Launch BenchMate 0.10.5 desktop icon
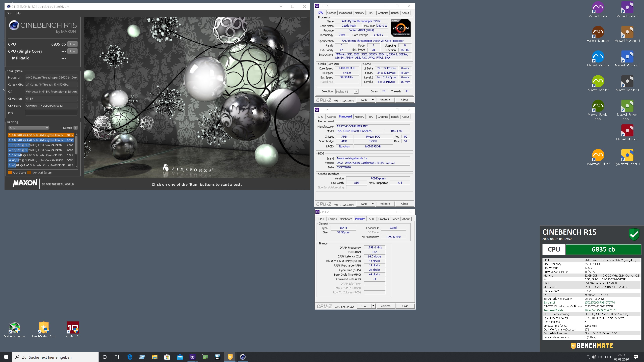This screenshot has width=644, height=362. click(43, 330)
